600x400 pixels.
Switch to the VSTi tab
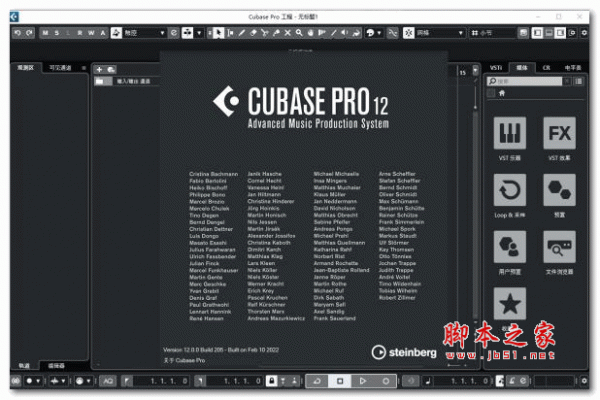pyautogui.click(x=496, y=68)
